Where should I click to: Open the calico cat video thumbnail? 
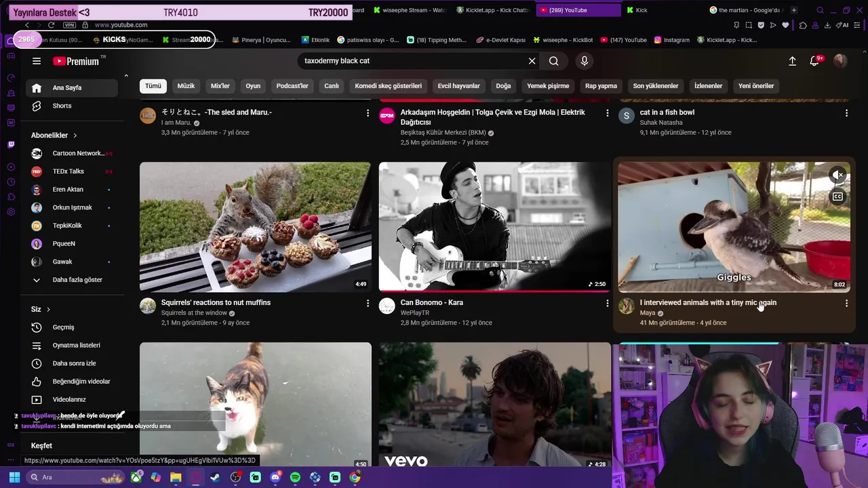click(256, 405)
